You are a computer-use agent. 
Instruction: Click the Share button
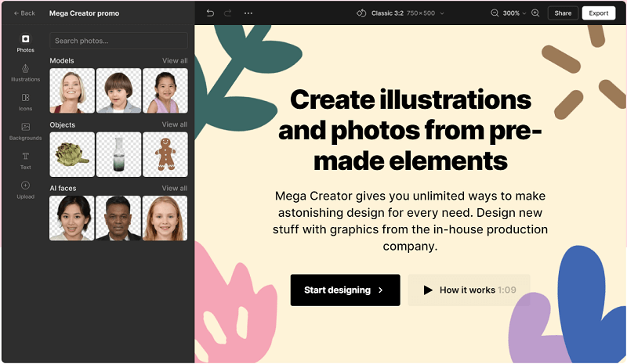click(563, 13)
